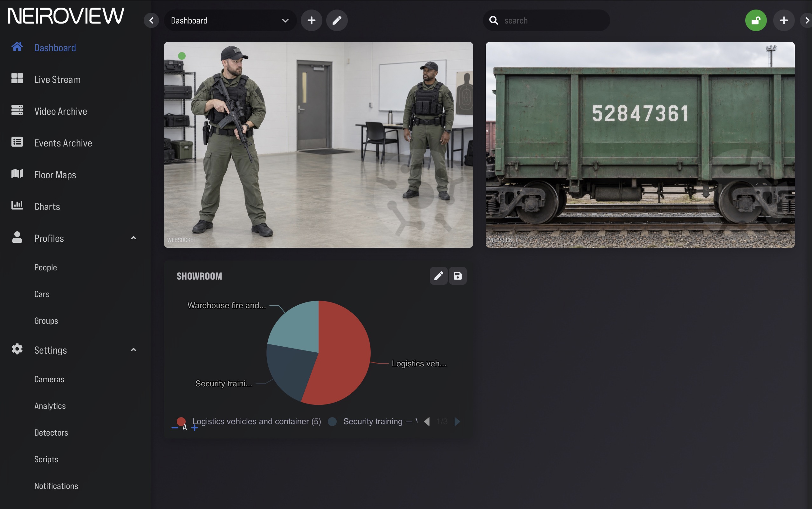Add new dashboard with plus button
The image size is (812, 509).
(312, 21)
